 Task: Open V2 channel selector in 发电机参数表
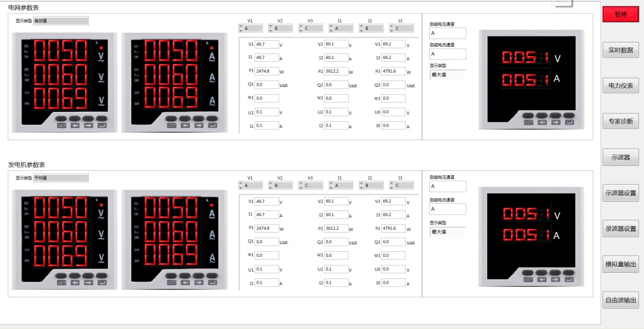[x=283, y=185]
